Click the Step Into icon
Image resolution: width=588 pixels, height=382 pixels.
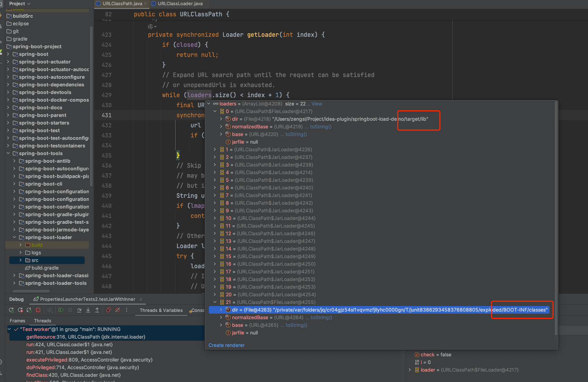(88, 310)
